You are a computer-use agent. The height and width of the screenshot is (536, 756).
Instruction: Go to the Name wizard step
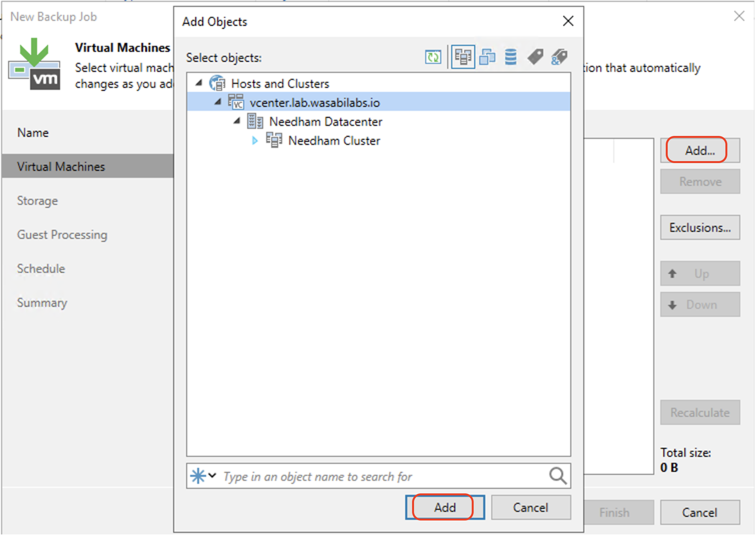coord(33,133)
